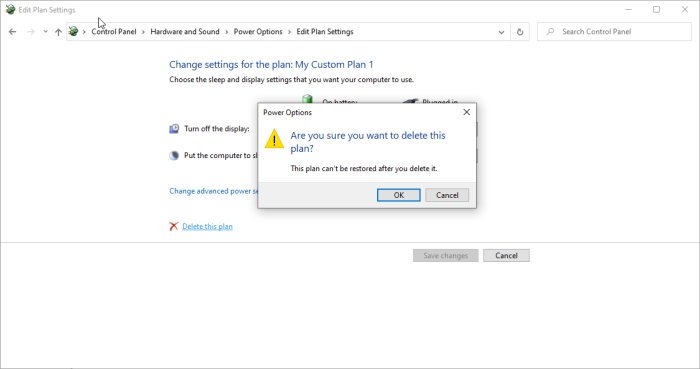700x369 pixels.
Task: Click the Search Control Panel field
Action: point(614,32)
